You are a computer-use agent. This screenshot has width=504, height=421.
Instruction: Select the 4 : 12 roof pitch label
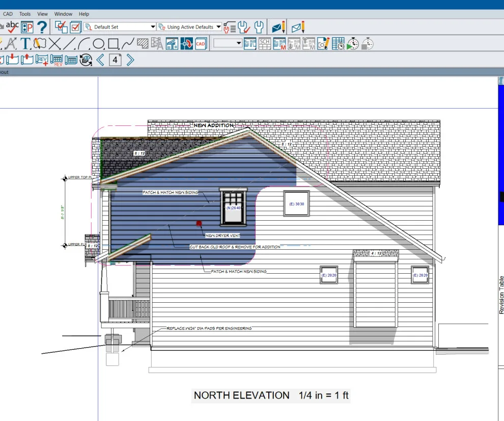click(x=376, y=253)
